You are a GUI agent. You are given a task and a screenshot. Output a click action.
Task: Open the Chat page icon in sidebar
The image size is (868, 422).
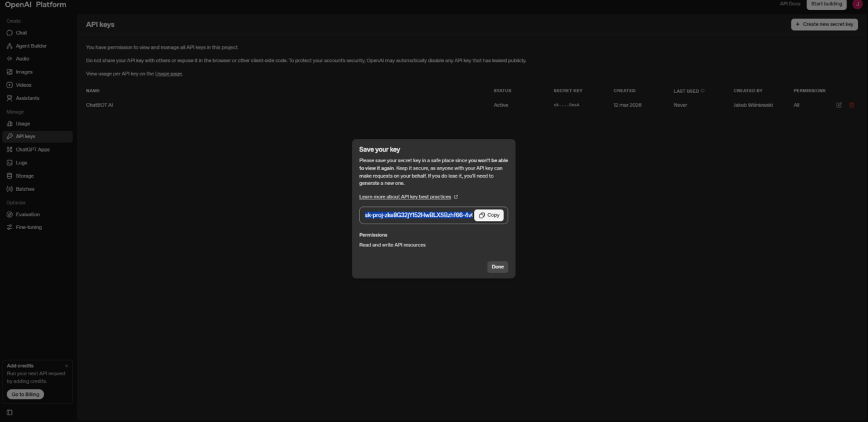(9, 33)
